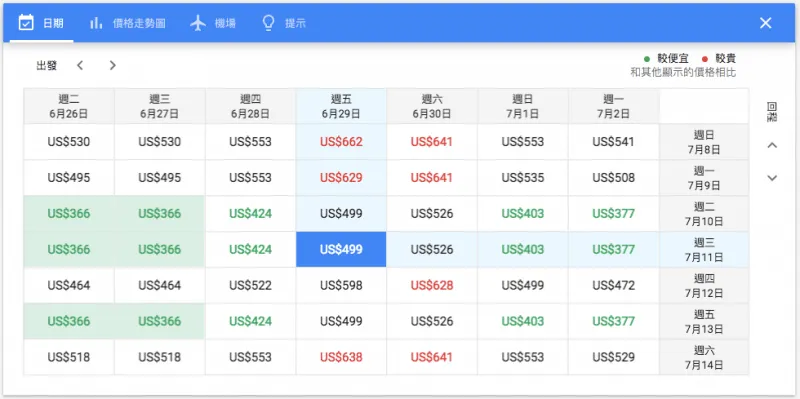800x399 pixels.
Task: Select the 週六 7月14日 return row header
Action: point(704,358)
